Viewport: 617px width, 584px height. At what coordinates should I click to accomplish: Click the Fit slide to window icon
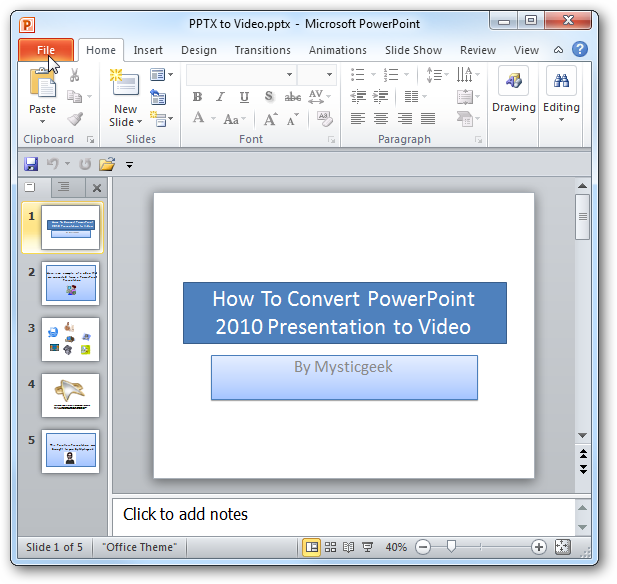click(562, 547)
